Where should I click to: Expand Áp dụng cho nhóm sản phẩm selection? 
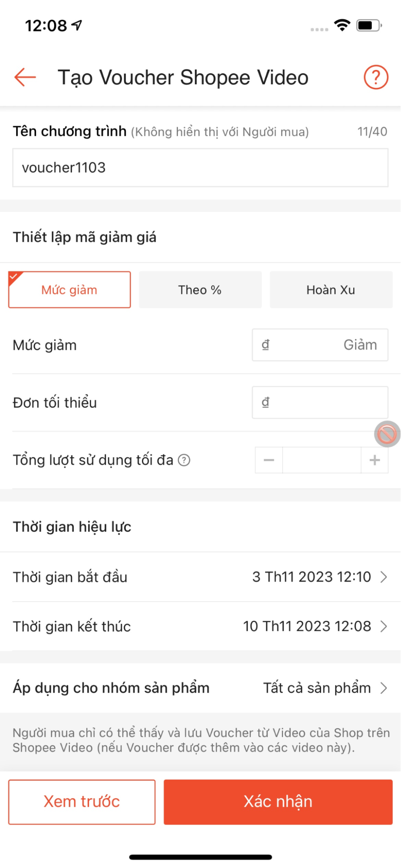(x=200, y=688)
